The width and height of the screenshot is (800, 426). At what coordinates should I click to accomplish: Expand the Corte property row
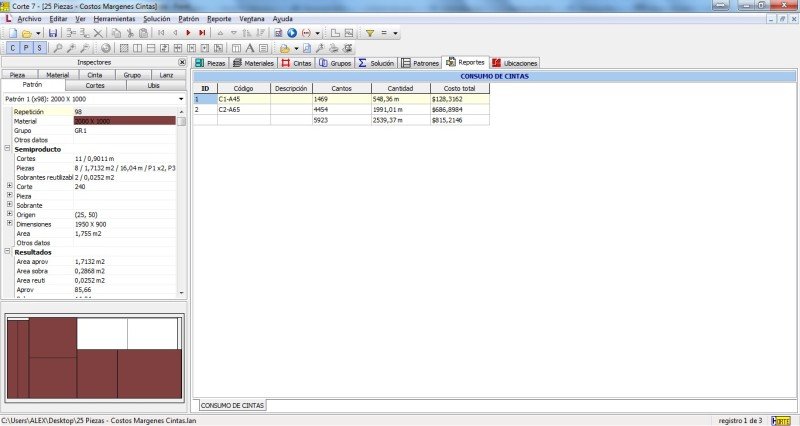tap(9, 186)
